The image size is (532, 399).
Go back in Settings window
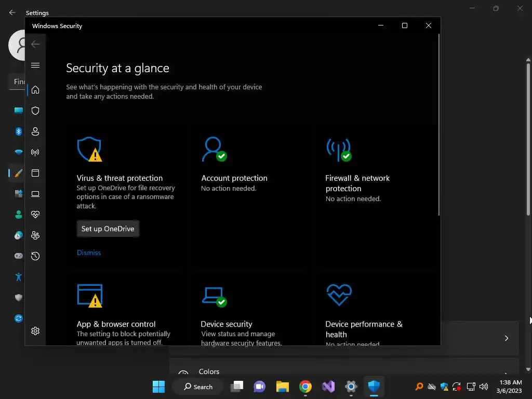[12, 12]
